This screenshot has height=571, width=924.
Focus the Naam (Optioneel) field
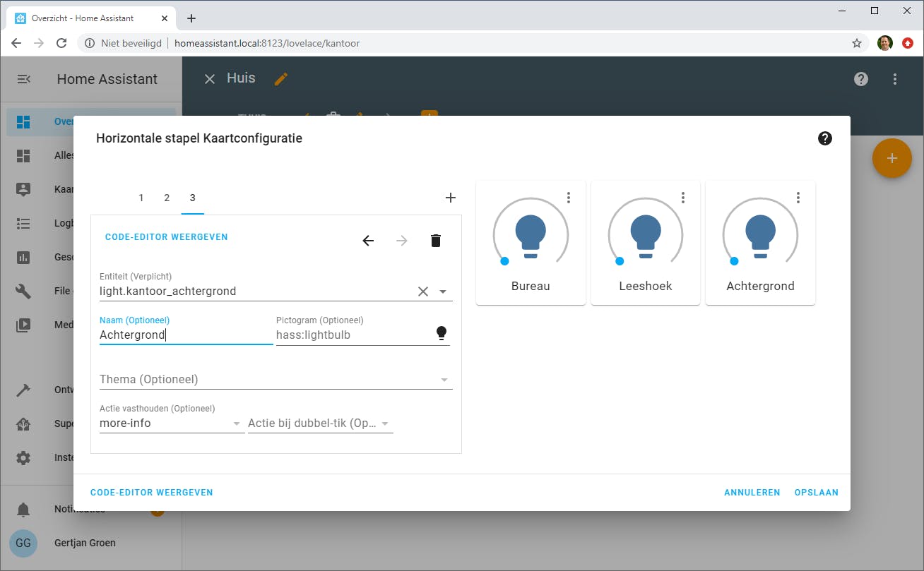tap(186, 335)
